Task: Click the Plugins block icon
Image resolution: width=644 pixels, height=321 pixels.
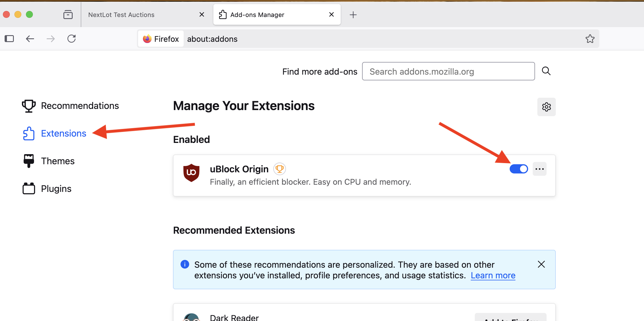Action: point(29,189)
